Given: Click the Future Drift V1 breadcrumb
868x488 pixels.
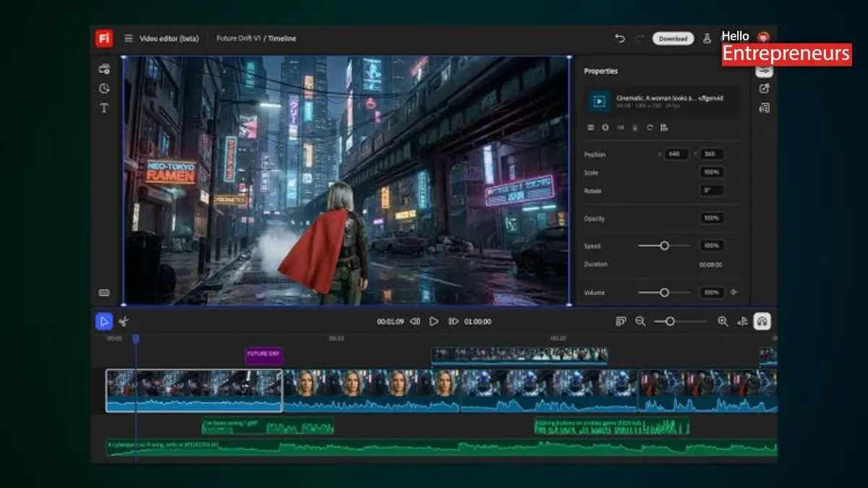Looking at the screenshot, I should pyautogui.click(x=238, y=38).
